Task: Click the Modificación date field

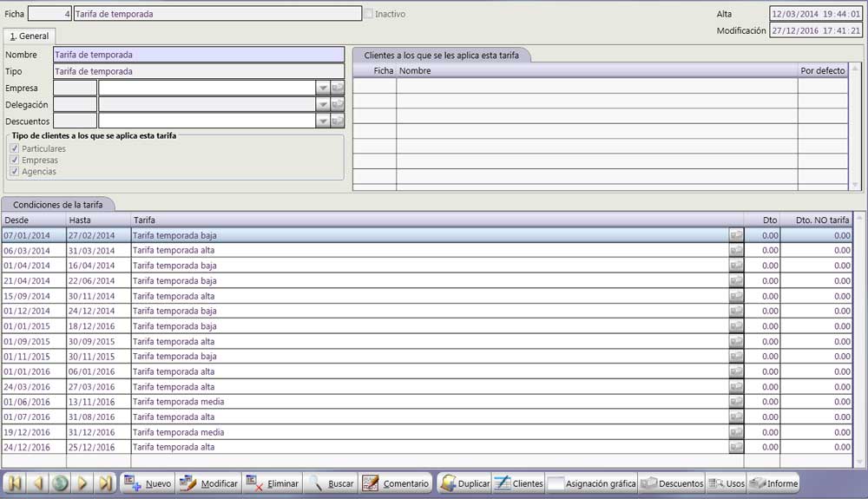Action: [x=816, y=30]
